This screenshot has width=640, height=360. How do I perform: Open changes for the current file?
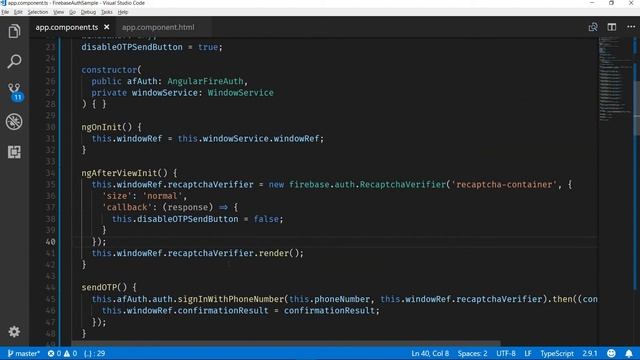pyautogui.click(x=593, y=27)
